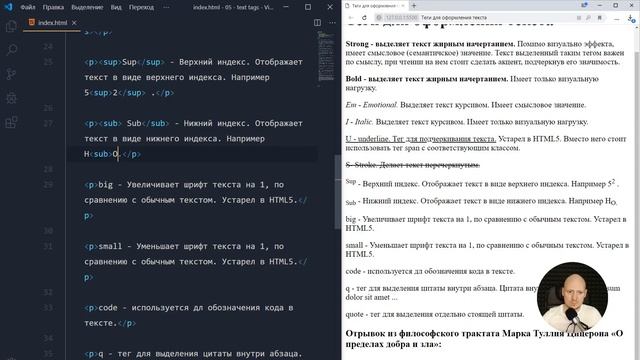Click the VS Code editor vertical scrollbar

pos(338,192)
